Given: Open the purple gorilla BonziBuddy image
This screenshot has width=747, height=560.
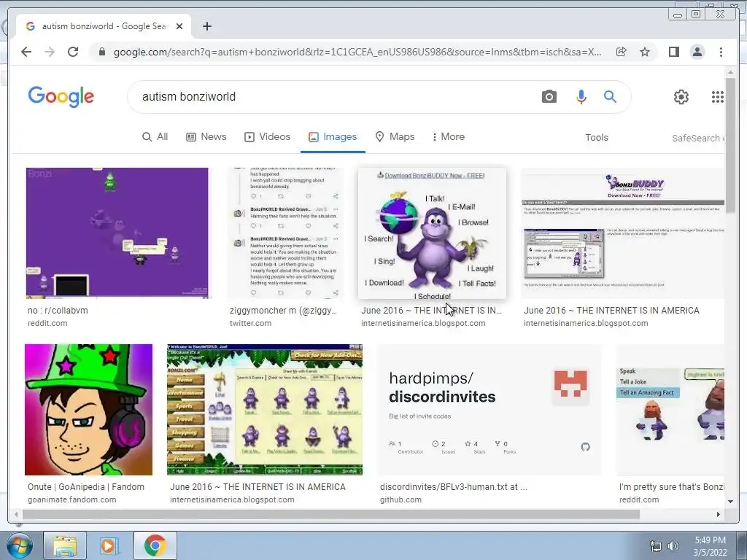Looking at the screenshot, I should (432, 233).
